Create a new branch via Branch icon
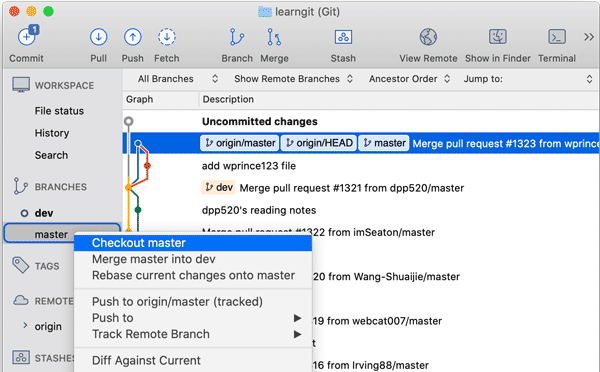Image resolution: width=600 pixels, height=372 pixels. [236, 37]
